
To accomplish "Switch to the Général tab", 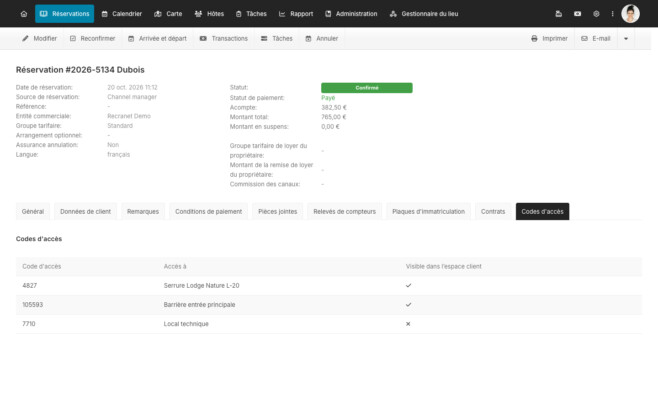I will point(33,212).
